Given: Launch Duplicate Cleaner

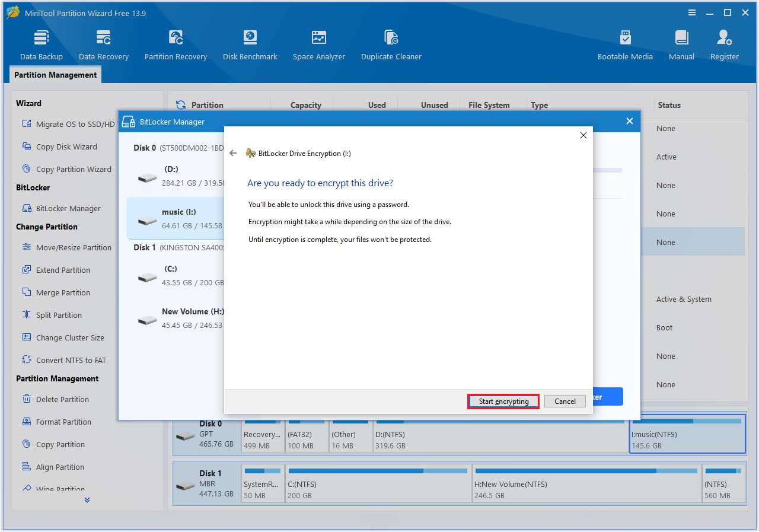Looking at the screenshot, I should tap(391, 46).
